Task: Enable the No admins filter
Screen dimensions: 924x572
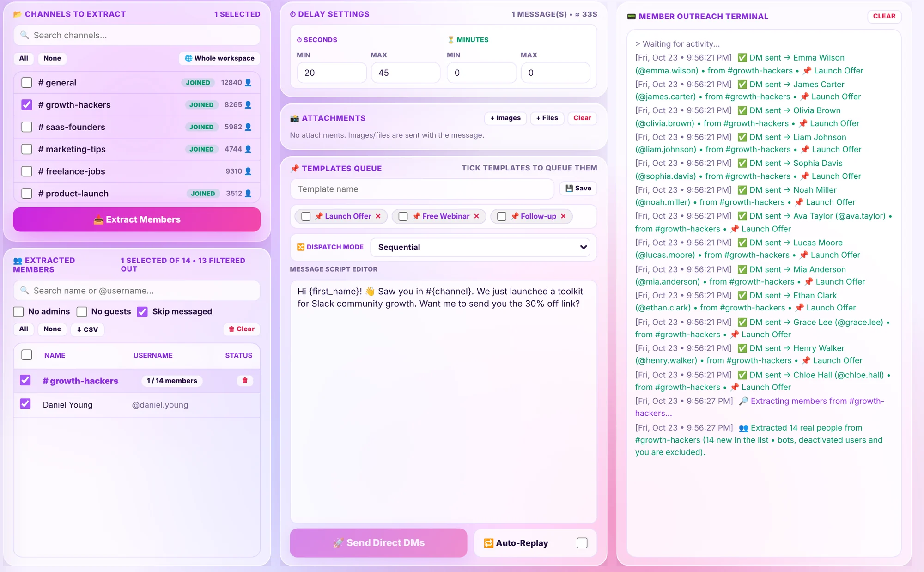Action: click(x=18, y=312)
